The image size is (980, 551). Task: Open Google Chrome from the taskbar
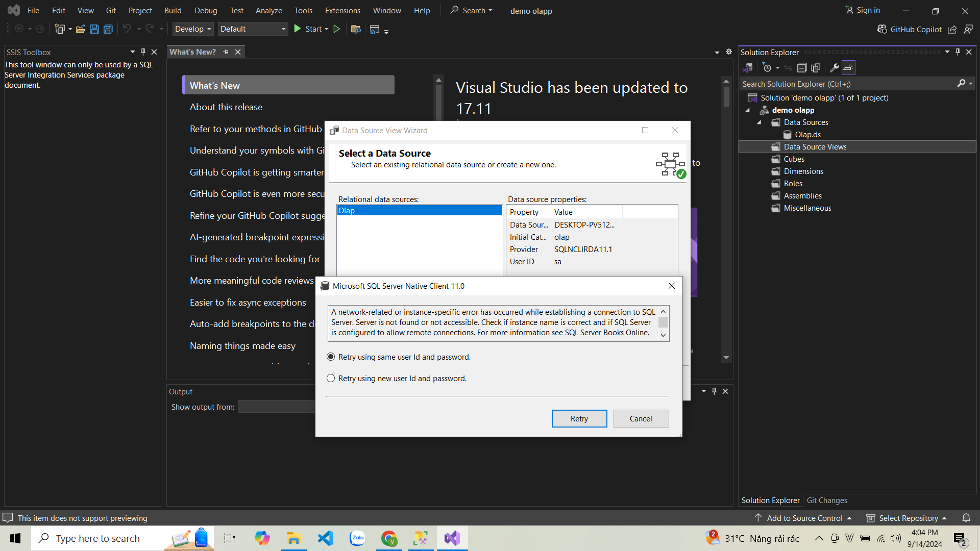tap(389, 538)
